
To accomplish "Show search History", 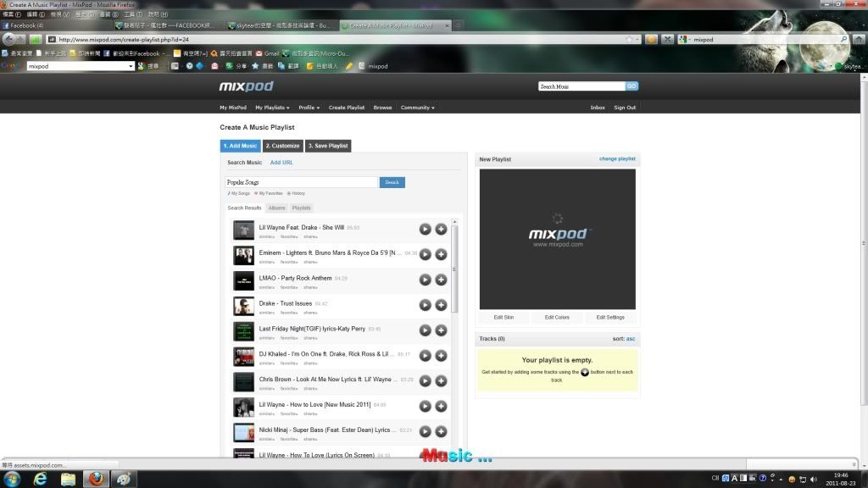I will [x=296, y=194].
